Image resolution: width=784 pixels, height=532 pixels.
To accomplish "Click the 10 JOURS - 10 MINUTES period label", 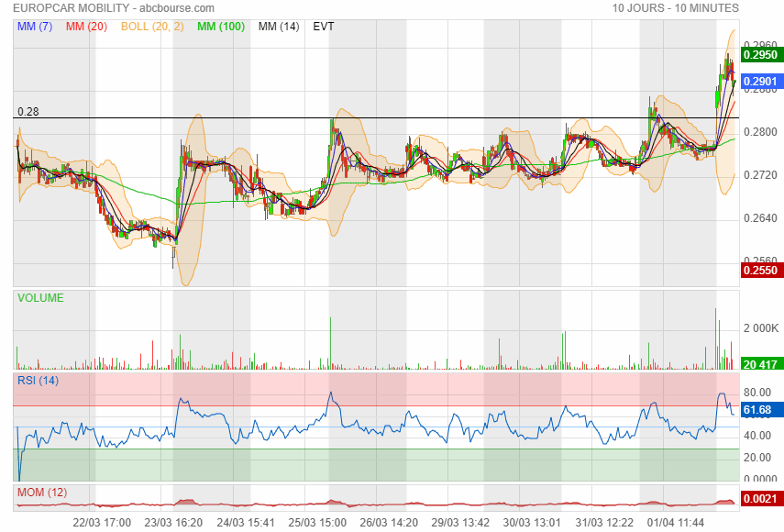I will (676, 8).
